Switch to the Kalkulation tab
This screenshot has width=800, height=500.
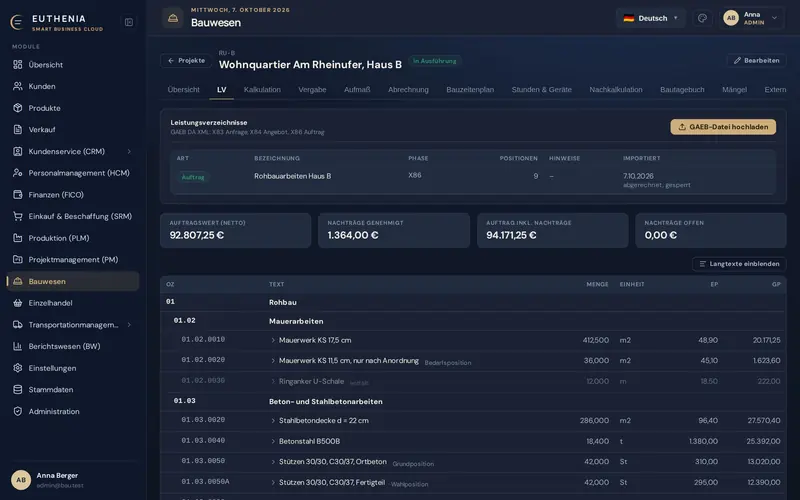click(x=262, y=90)
